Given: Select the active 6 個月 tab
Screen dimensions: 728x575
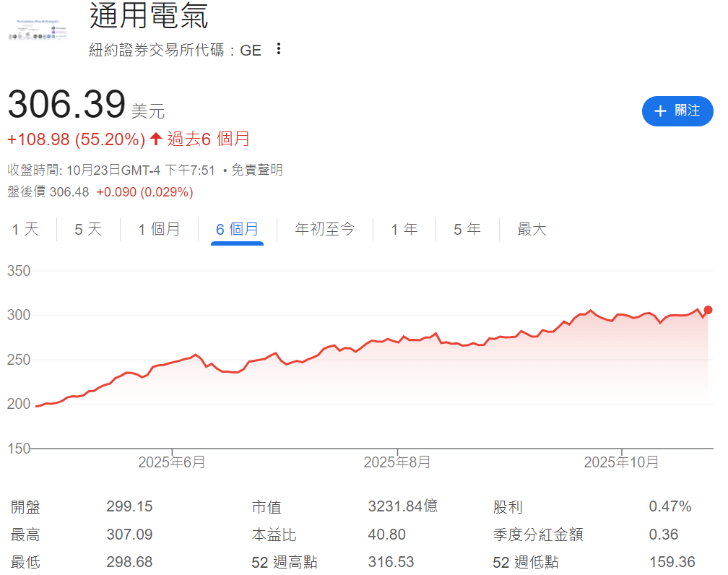Looking at the screenshot, I should pos(237,230).
